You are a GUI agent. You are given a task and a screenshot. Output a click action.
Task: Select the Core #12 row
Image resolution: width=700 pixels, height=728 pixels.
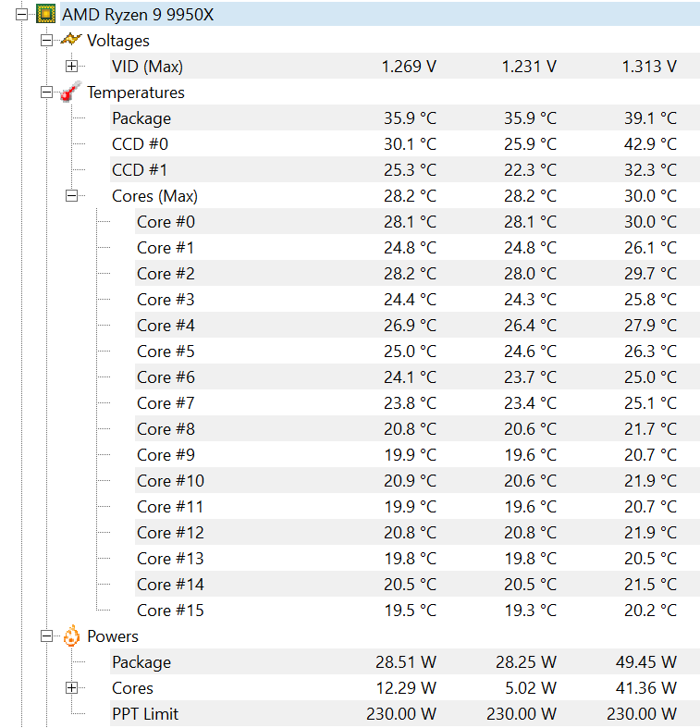point(418,533)
